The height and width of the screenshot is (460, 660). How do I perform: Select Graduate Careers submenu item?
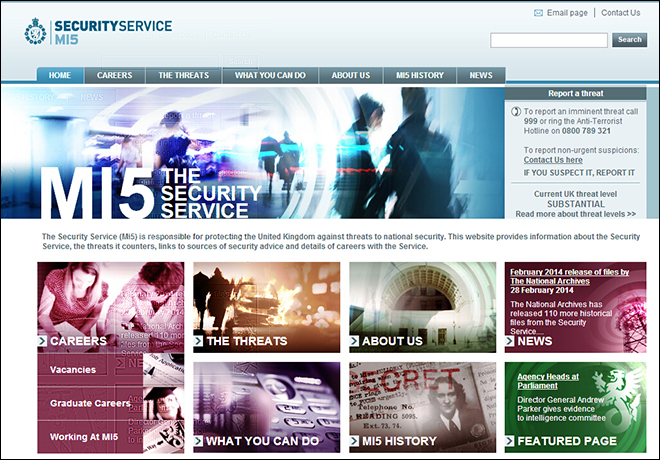click(90, 403)
